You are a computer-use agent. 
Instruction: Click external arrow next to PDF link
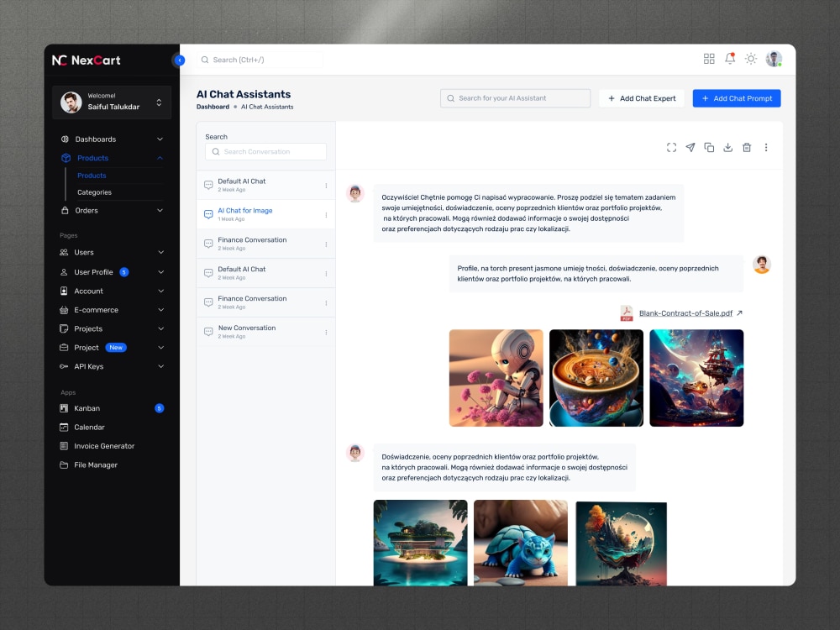(x=739, y=312)
